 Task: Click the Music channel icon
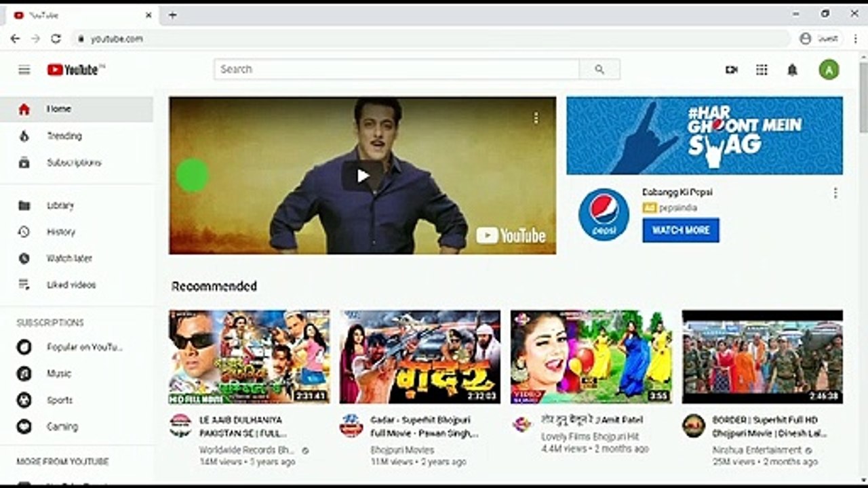[24, 373]
